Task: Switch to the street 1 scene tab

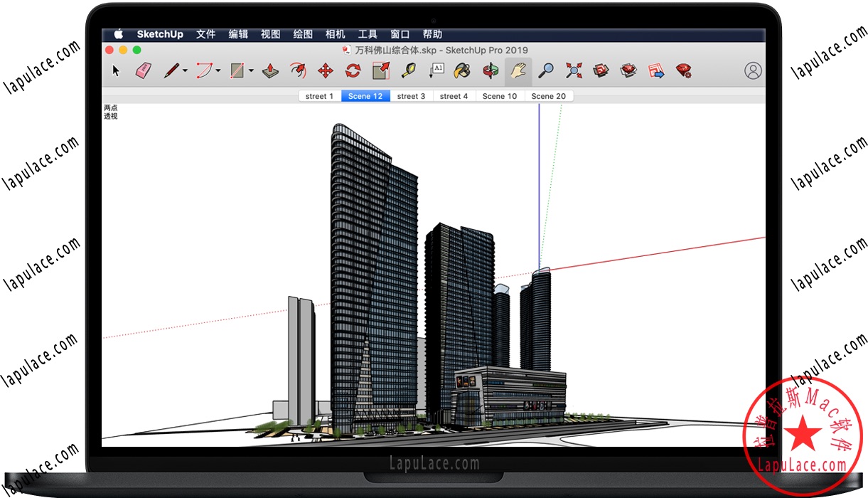Action: pyautogui.click(x=319, y=96)
